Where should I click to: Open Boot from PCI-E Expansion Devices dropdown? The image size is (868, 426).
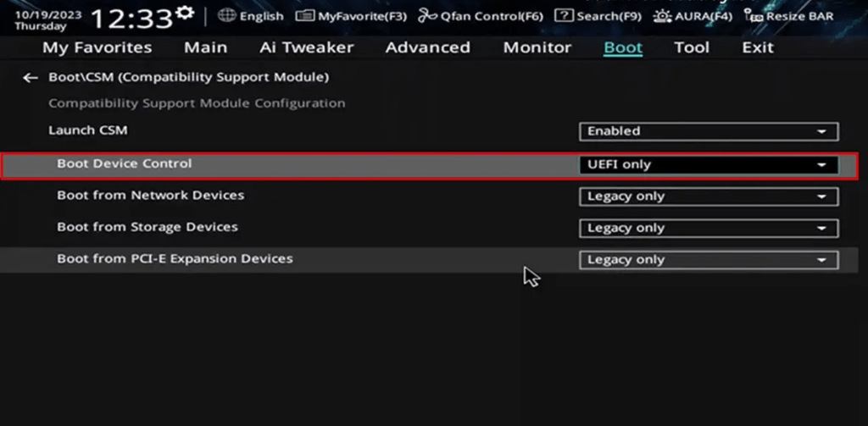pyautogui.click(x=709, y=260)
